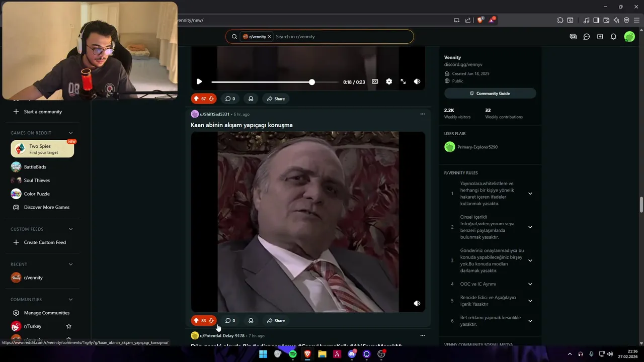Click the Create post plus icon

pyautogui.click(x=600, y=37)
